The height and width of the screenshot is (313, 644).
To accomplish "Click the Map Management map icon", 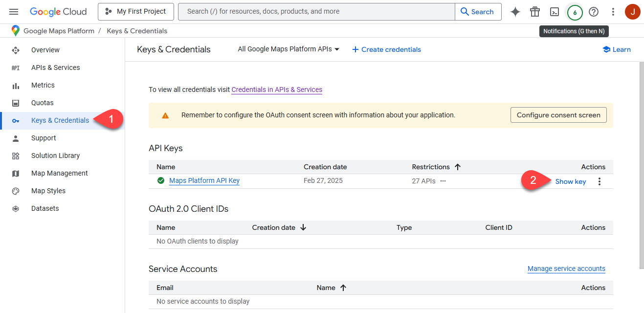I will 16,174.
